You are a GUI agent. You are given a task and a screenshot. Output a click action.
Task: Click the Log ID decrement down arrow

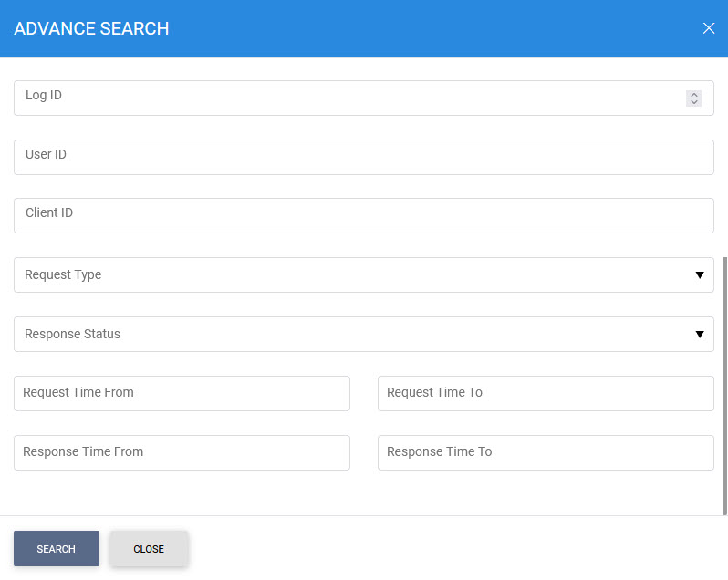[694, 102]
